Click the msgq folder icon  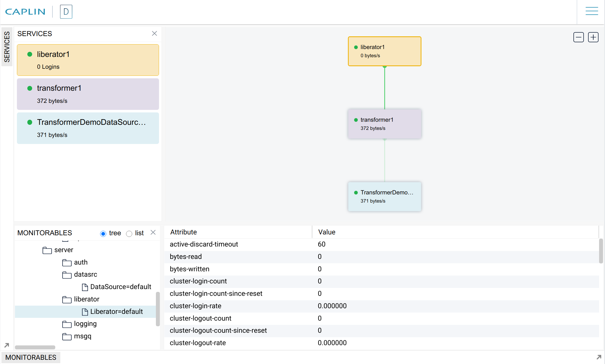67,336
